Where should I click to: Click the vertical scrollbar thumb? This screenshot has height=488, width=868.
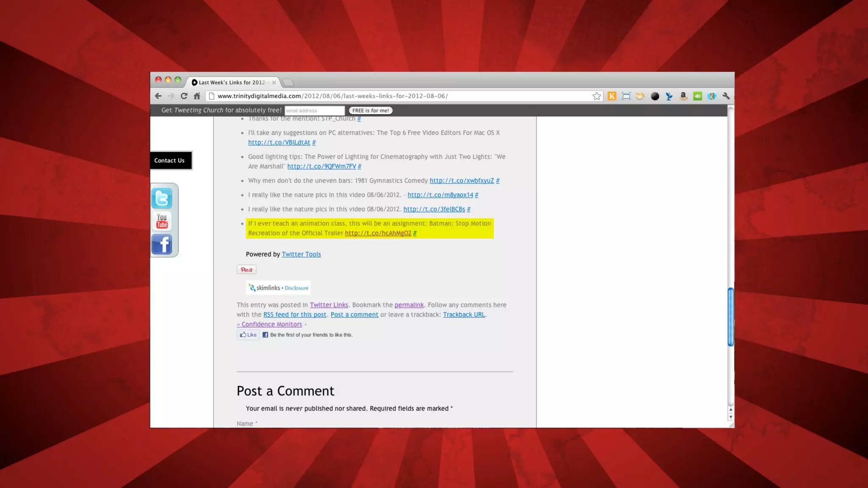(x=731, y=317)
